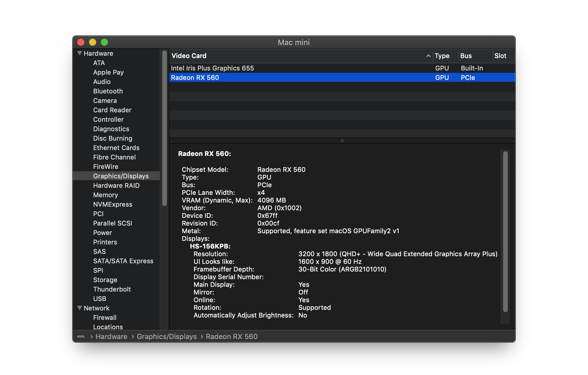Collapse the Network section triangle
Viewport: 588px width, 375px height.
[x=80, y=308]
